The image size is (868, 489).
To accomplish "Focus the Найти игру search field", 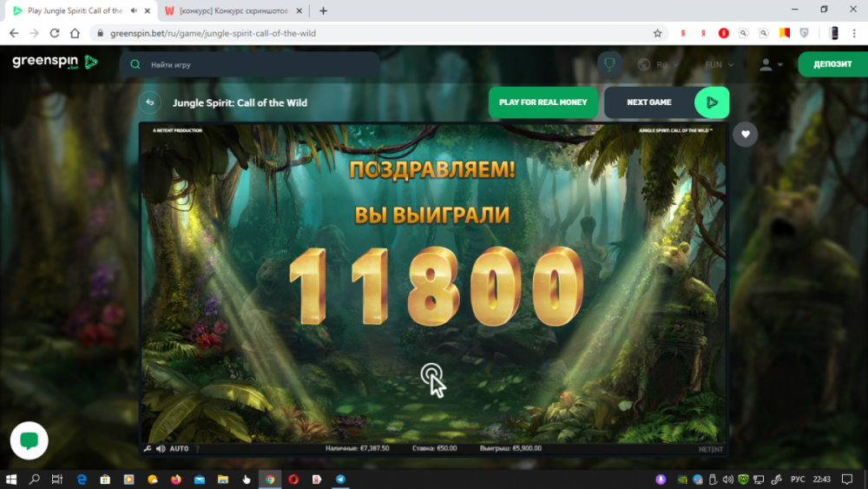I will (x=250, y=65).
